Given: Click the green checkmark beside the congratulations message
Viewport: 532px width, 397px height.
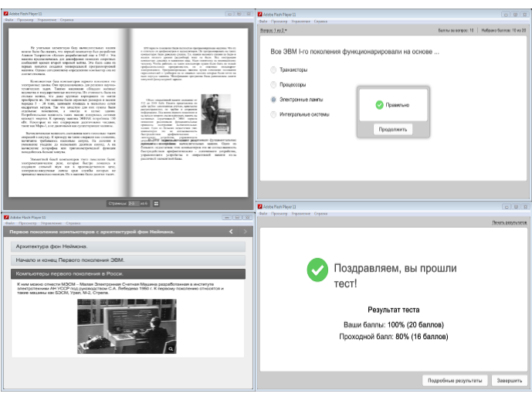Looking at the screenshot, I should tap(317, 270).
